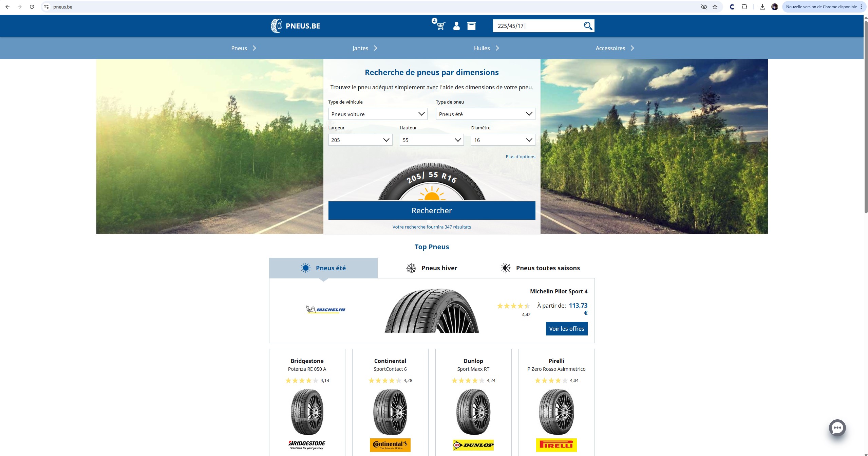Click the extension icon shaped like C
The width and height of the screenshot is (868, 456).
pos(732,7)
